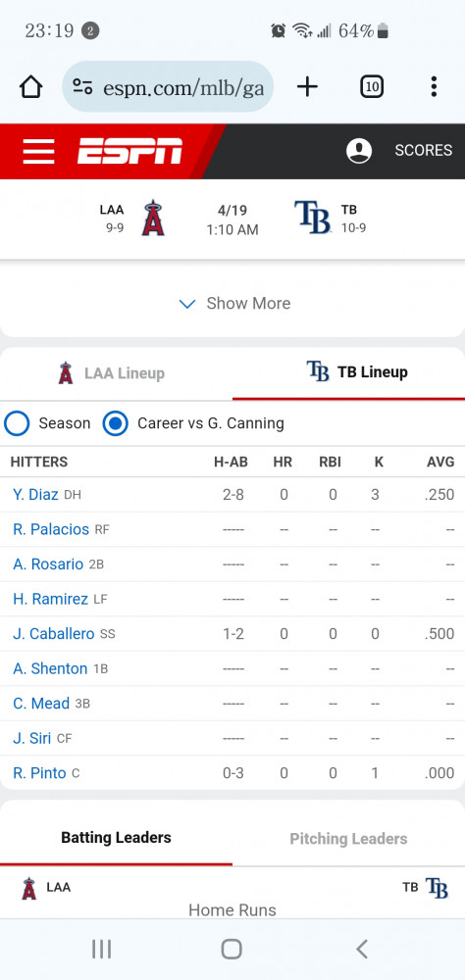Select the Season radio button

point(17,423)
